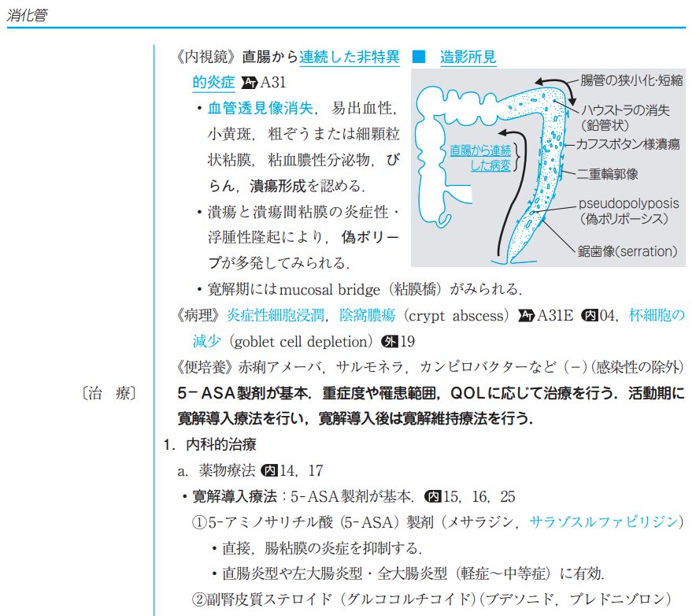Select the カフスボタン様潰瘍 diagram label
This screenshot has width=696, height=616.
(628, 145)
